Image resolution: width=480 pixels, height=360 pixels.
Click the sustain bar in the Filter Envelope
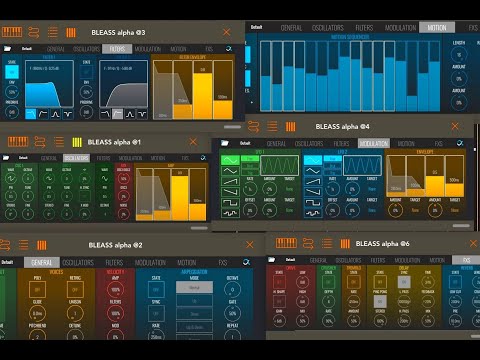(x=202, y=90)
